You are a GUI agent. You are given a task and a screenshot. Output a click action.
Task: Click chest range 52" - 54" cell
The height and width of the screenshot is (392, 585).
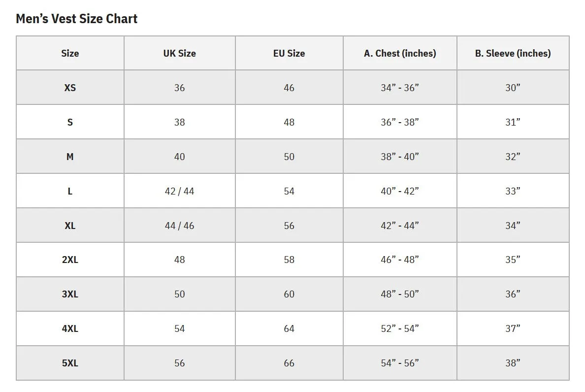pyautogui.click(x=400, y=328)
